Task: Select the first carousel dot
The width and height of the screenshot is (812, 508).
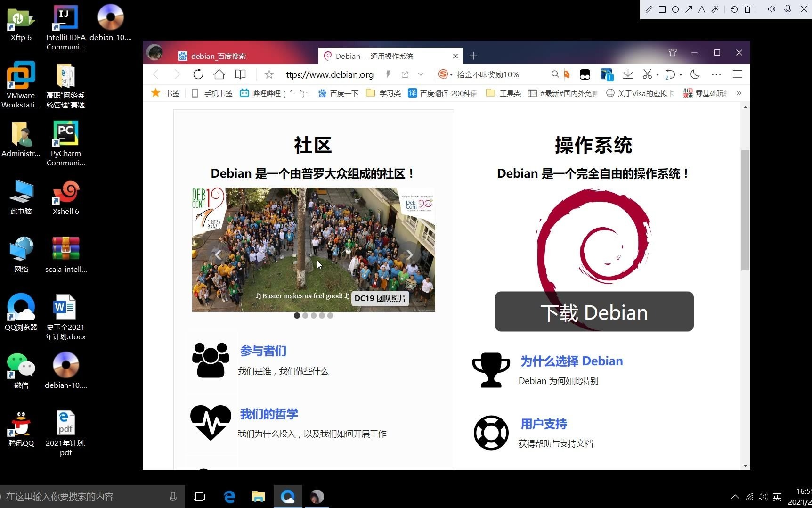Action: (x=297, y=316)
